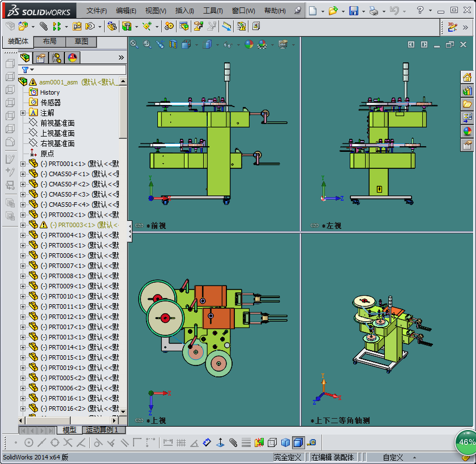The width and height of the screenshot is (476, 464).
Task: Toggle the shaded with edges cube icon
Action: 298,442
